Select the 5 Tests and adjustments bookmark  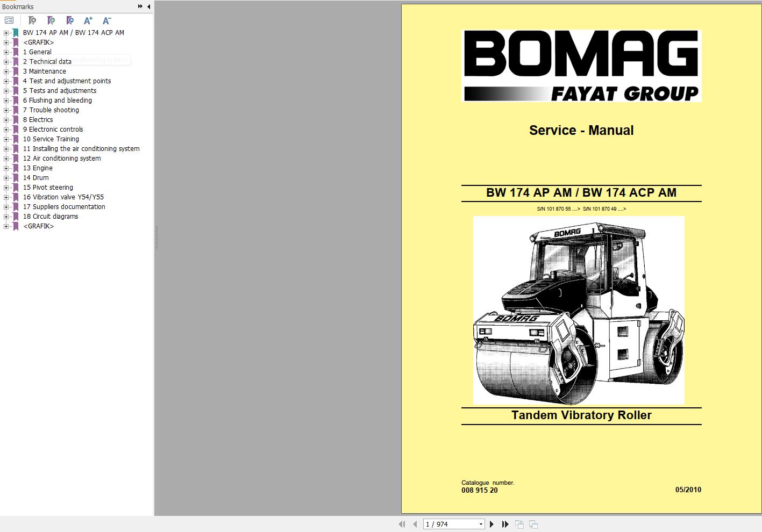coord(60,91)
